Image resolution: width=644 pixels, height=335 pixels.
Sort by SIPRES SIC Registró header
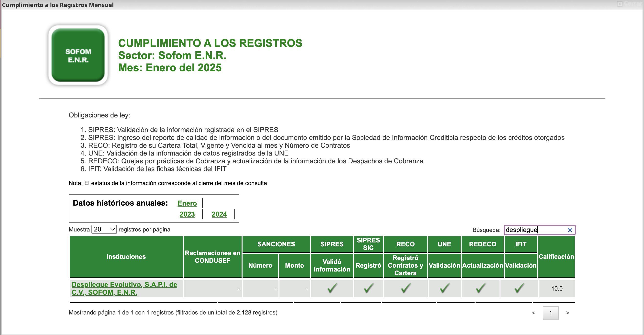coord(368,265)
